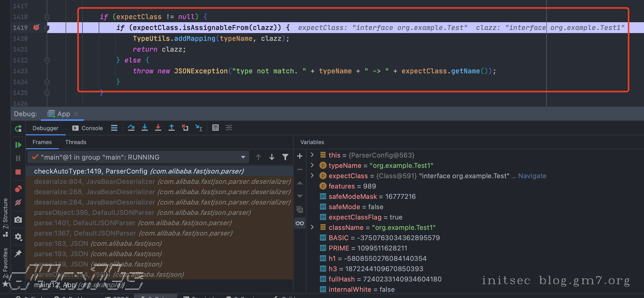Toggle the frames filter funnel icon
644x298 pixels.
point(285,157)
